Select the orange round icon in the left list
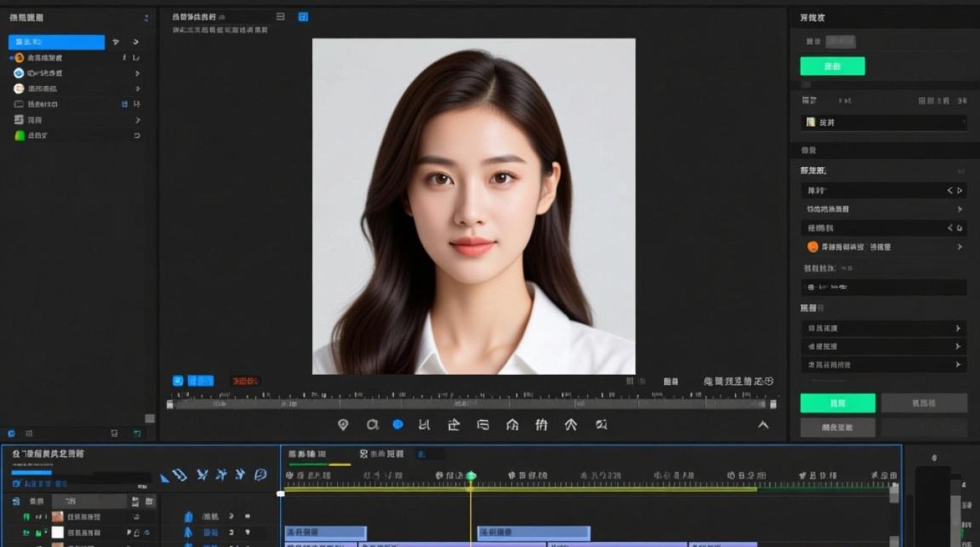 pyautogui.click(x=19, y=58)
